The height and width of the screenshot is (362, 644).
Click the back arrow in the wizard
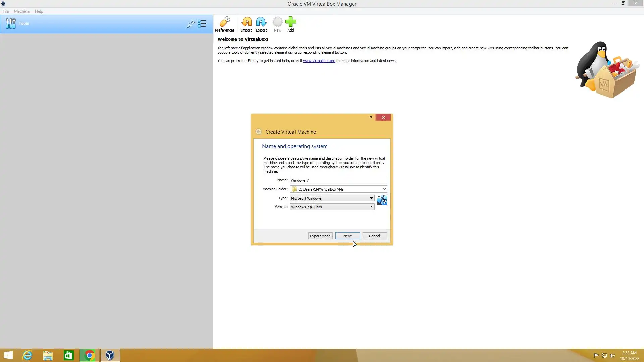tap(258, 132)
